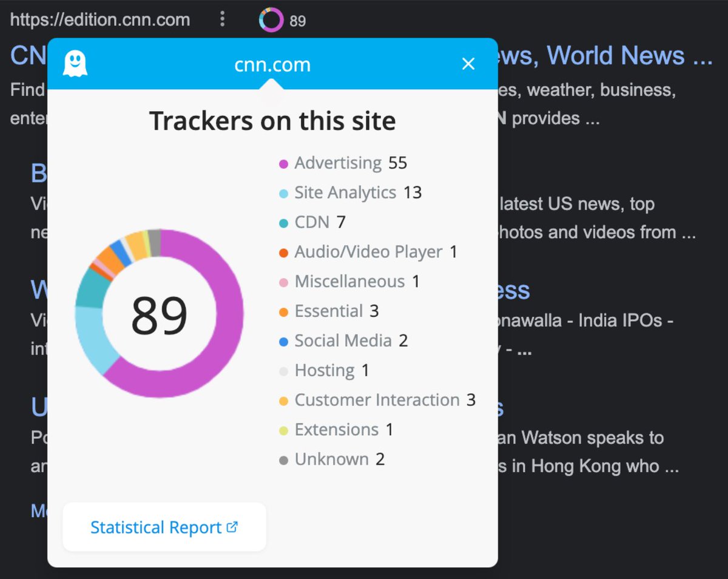The height and width of the screenshot is (579, 728).
Task: Click the light gray Hosting legend dot
Action: point(283,371)
